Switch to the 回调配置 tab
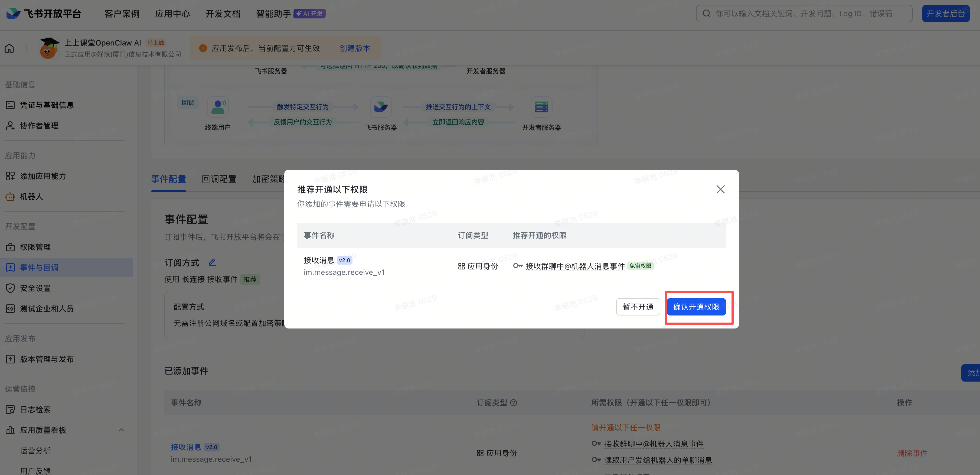The width and height of the screenshot is (980, 475). point(219,179)
